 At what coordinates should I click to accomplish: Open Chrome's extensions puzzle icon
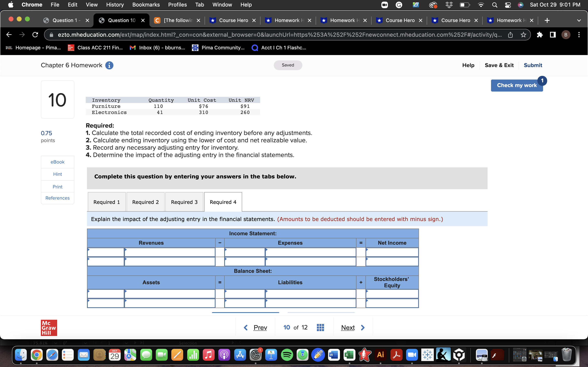point(540,35)
